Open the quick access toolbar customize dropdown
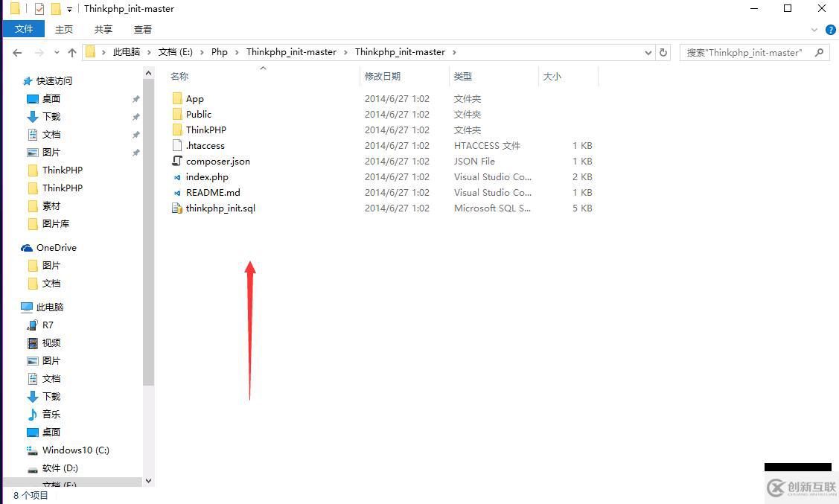 pos(69,9)
